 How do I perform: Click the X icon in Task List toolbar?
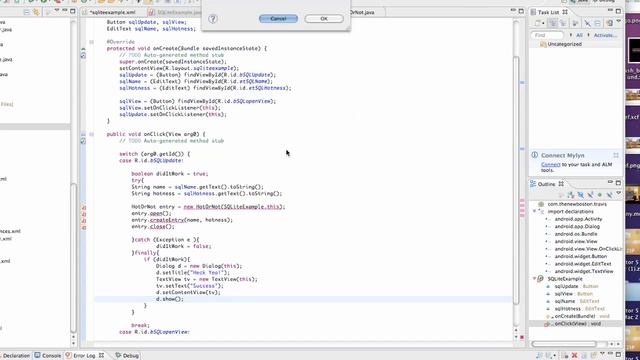(587, 23)
